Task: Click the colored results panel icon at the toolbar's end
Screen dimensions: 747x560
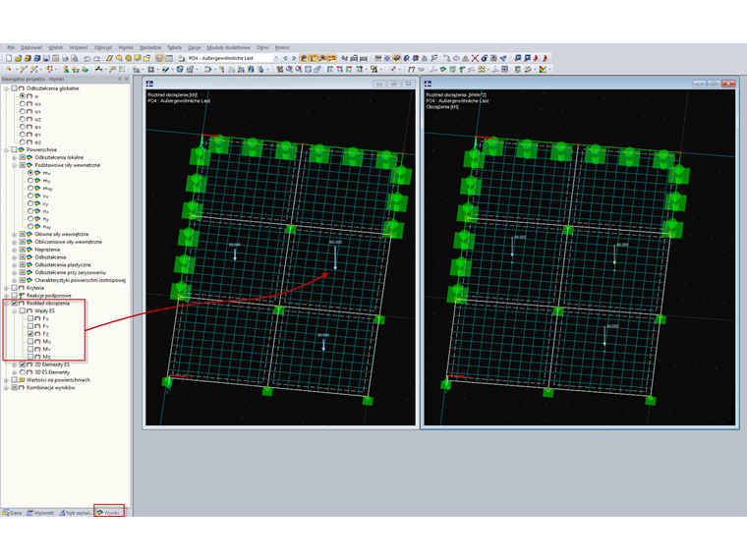Action: 543,70
